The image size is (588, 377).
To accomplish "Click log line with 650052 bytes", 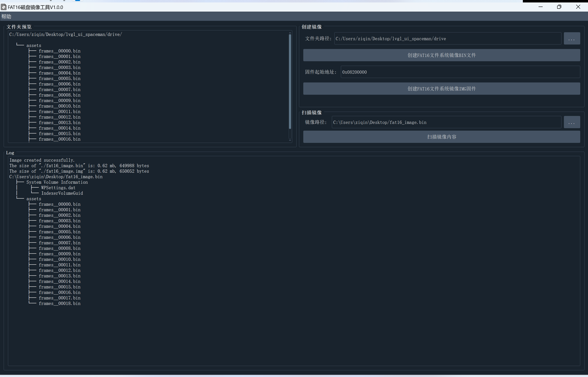I will coord(79,171).
